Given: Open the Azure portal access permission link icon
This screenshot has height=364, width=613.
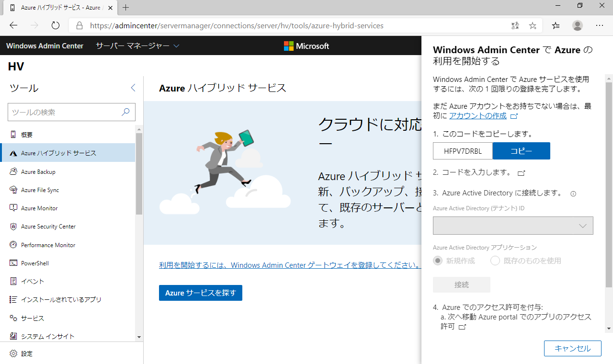Looking at the screenshot, I should coord(462,327).
